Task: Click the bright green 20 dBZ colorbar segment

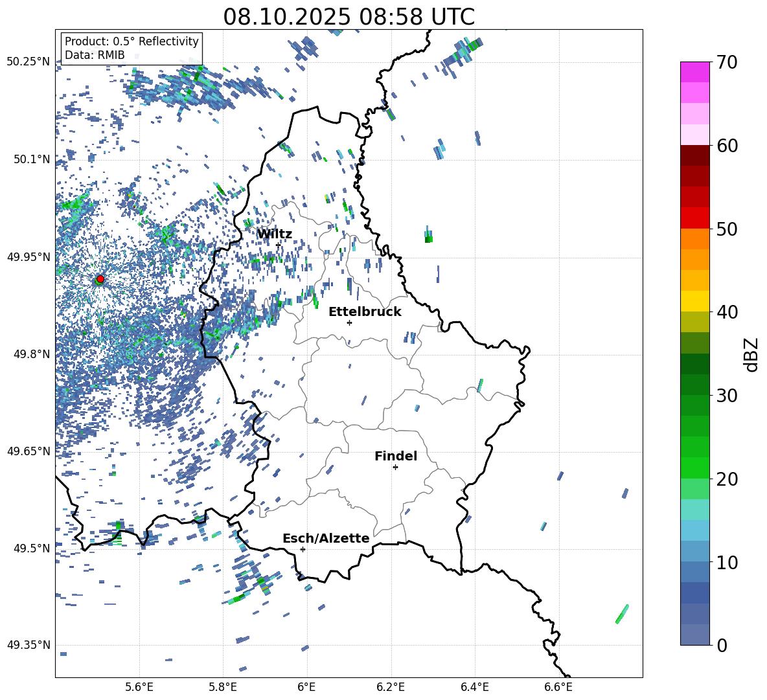Action: pyautogui.click(x=695, y=468)
